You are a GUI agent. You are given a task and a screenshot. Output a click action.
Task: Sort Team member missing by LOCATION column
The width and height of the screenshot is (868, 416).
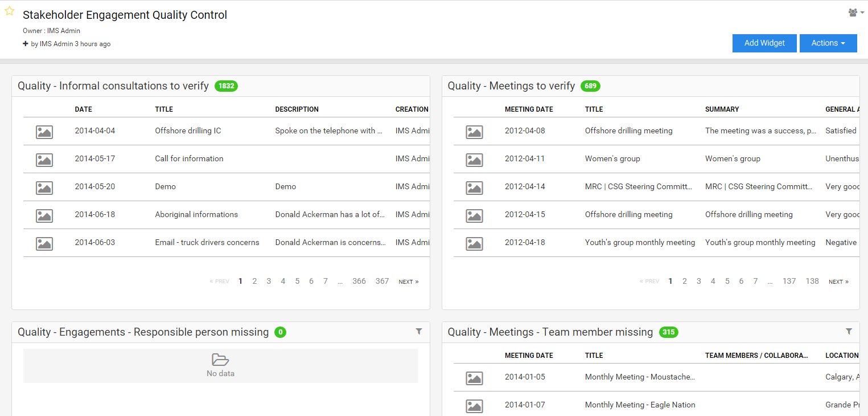click(x=842, y=356)
